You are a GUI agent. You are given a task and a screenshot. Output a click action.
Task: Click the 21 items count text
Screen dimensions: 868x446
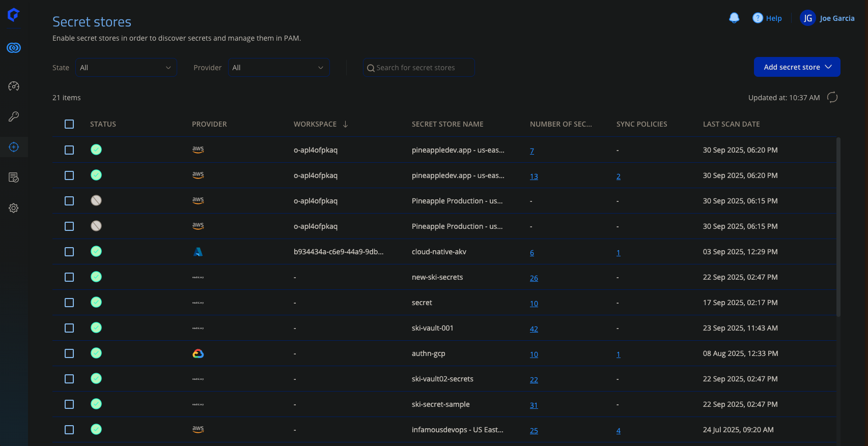point(67,98)
